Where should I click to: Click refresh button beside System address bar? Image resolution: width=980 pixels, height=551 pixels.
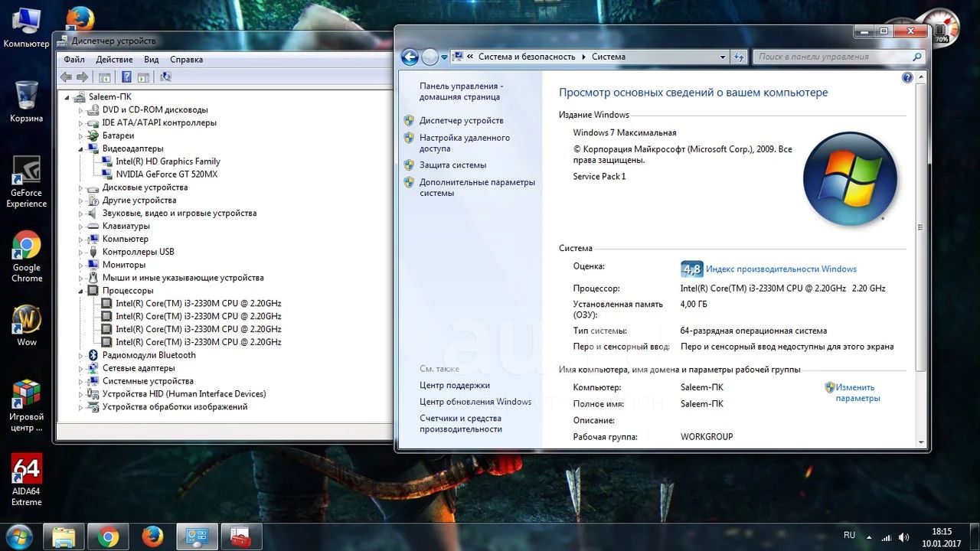pyautogui.click(x=739, y=57)
